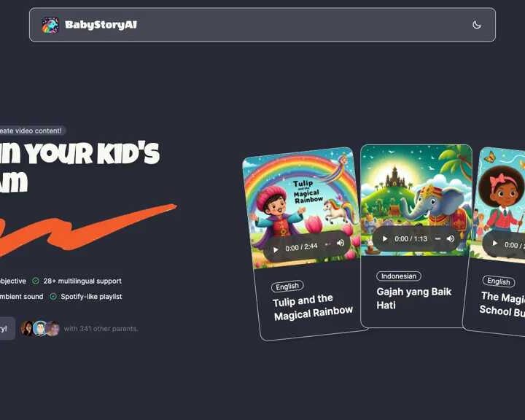Toggle dark mode with the moon icon

coord(476,25)
